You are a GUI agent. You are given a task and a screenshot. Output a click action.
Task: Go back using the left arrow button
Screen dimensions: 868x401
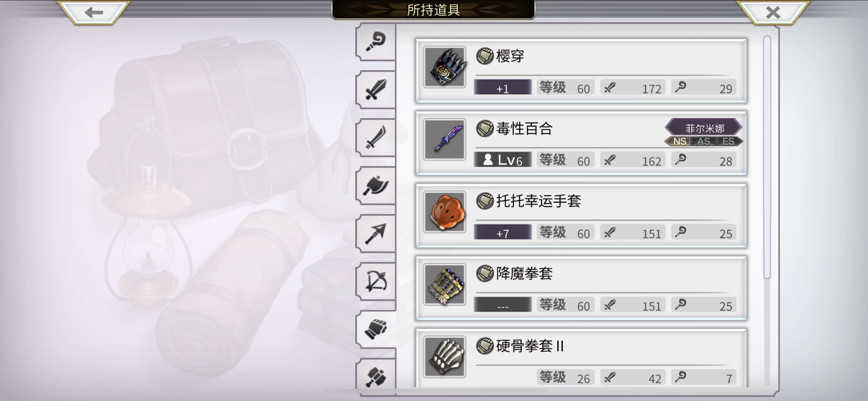(94, 12)
